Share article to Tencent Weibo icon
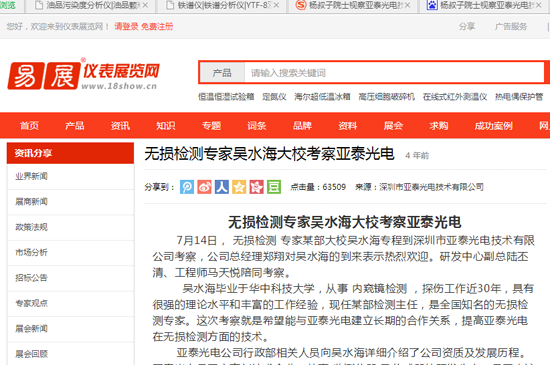This screenshot has height=365, width=550. tap(187, 187)
